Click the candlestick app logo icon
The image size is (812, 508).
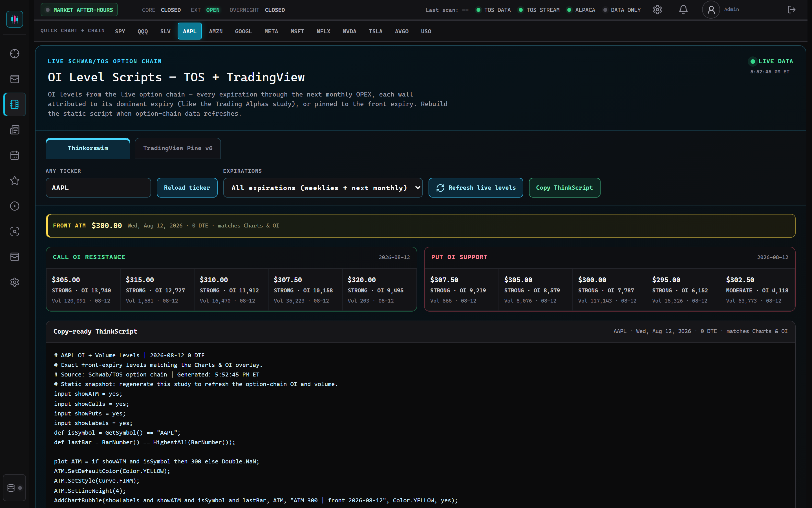[x=14, y=19]
